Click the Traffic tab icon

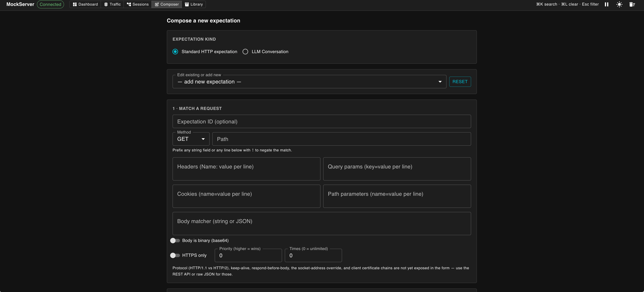(106, 4)
